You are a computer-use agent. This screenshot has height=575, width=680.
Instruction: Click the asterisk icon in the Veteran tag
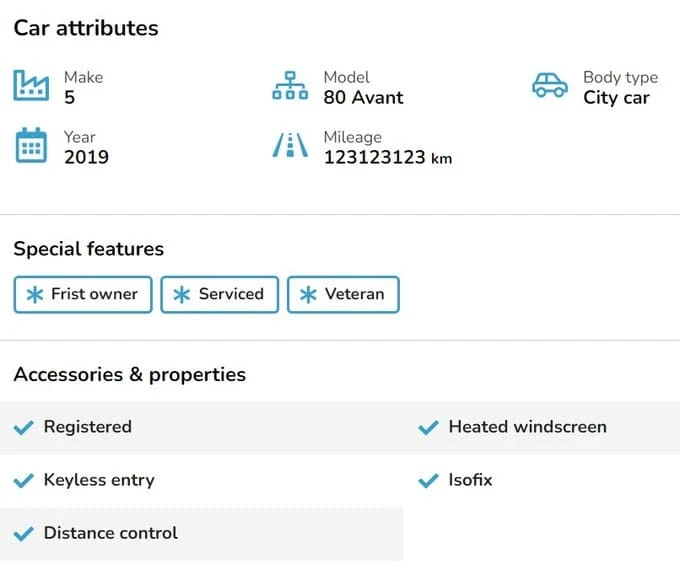pyautogui.click(x=309, y=294)
